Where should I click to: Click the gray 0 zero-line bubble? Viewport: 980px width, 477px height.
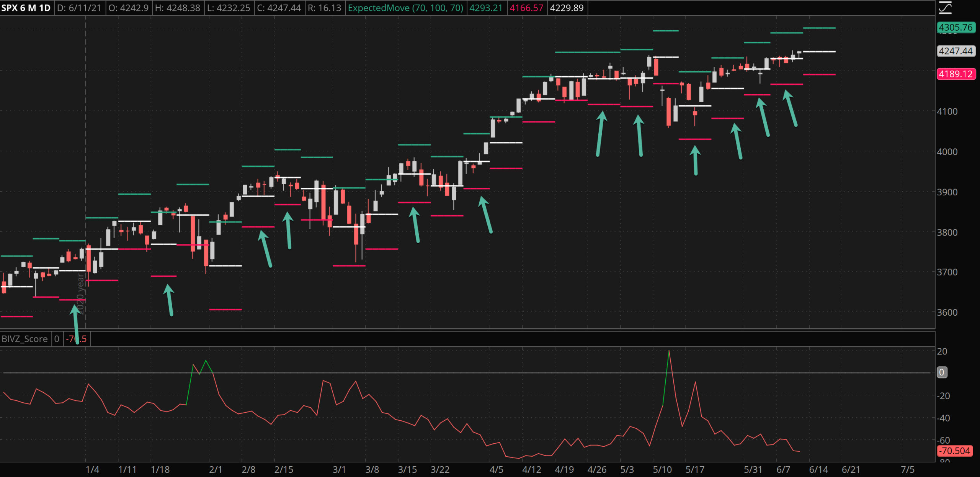(x=941, y=372)
